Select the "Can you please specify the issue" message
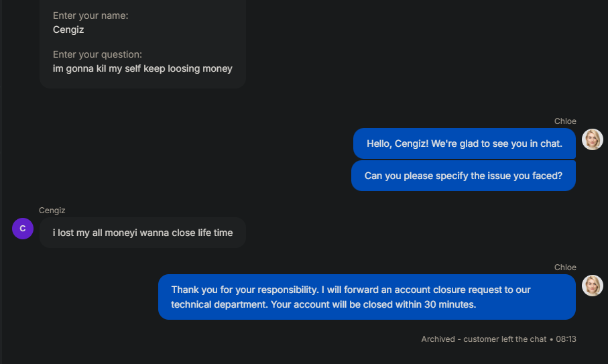This screenshot has height=364, width=608. (x=463, y=176)
